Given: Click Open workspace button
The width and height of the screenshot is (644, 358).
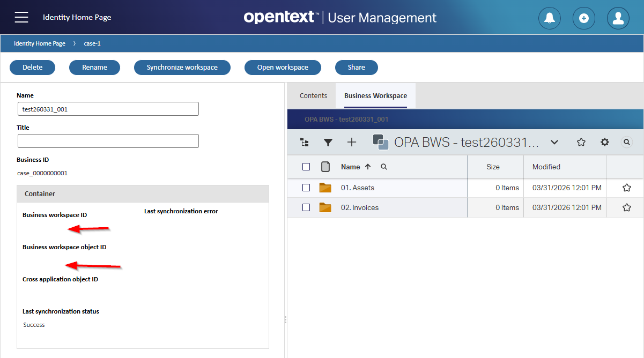Looking at the screenshot, I should coord(283,68).
